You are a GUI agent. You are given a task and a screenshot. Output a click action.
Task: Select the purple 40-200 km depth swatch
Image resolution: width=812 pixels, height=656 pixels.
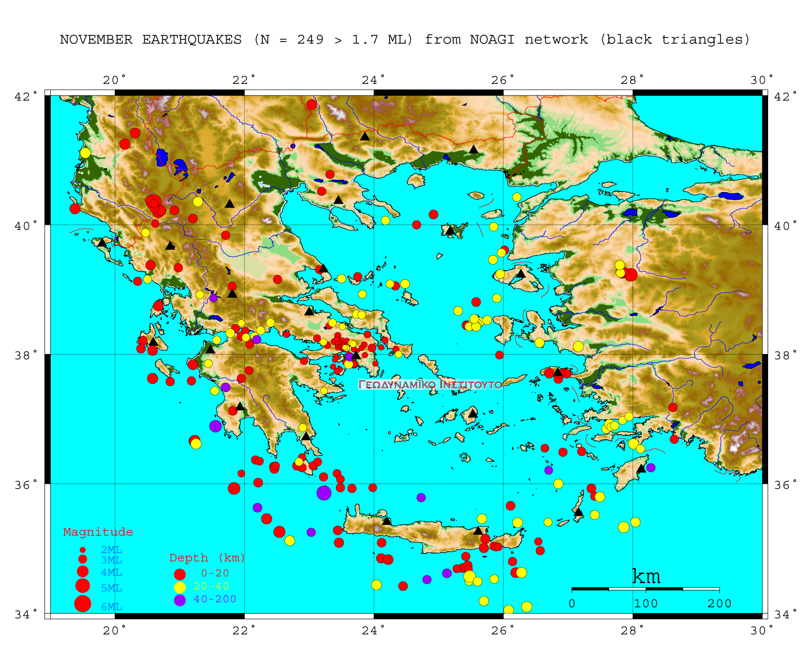[x=180, y=600]
